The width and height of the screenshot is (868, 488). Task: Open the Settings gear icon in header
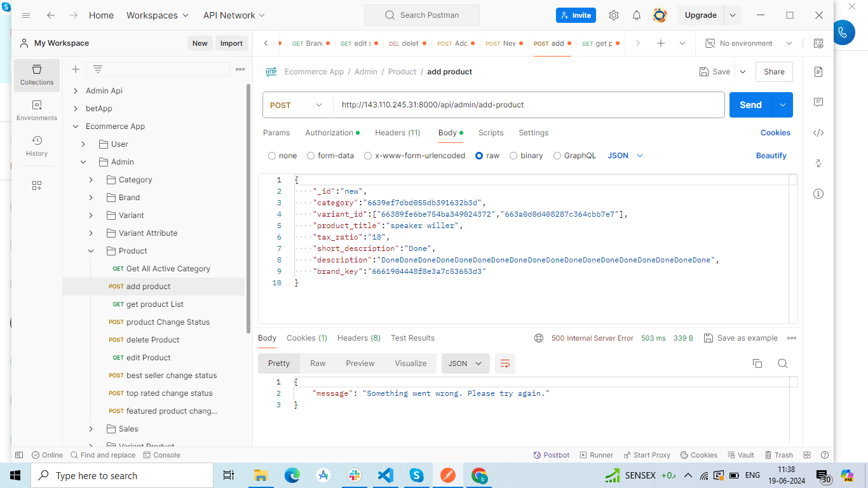pos(613,15)
